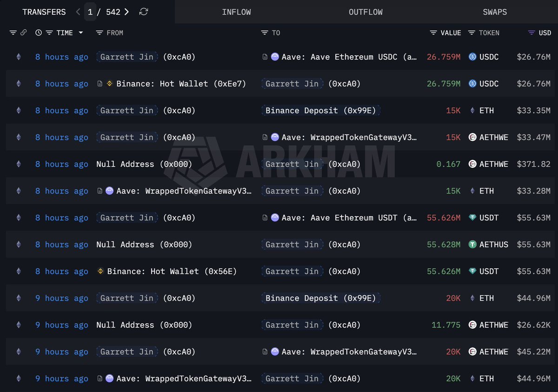The image size is (558, 392).
Task: Click ETH token icon on $33.35M row
Action: click(472, 111)
